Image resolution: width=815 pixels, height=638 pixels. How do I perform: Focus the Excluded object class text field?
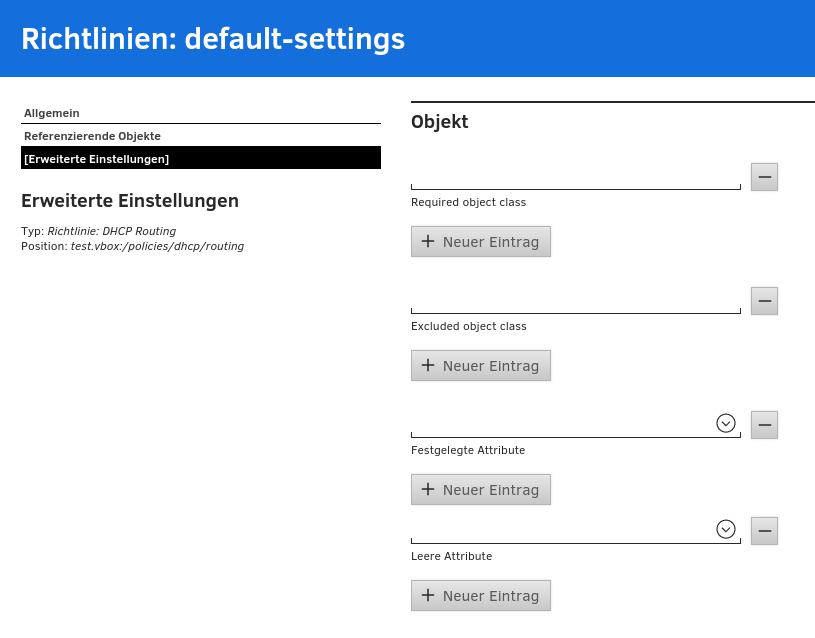(575, 301)
